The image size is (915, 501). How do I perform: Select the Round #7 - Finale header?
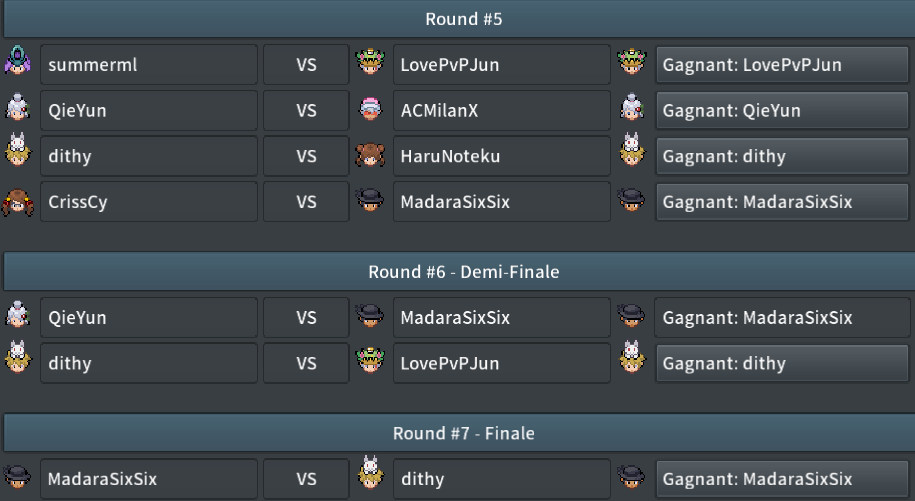pyautogui.click(x=462, y=433)
